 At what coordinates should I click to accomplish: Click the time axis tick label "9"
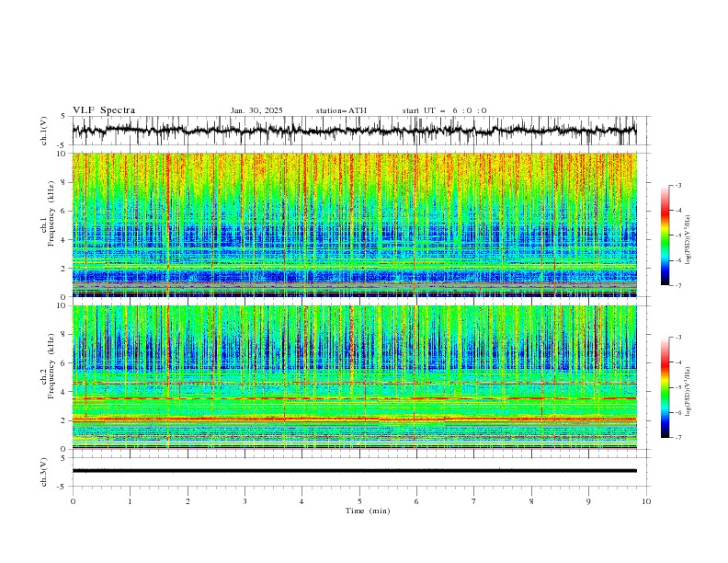588,501
